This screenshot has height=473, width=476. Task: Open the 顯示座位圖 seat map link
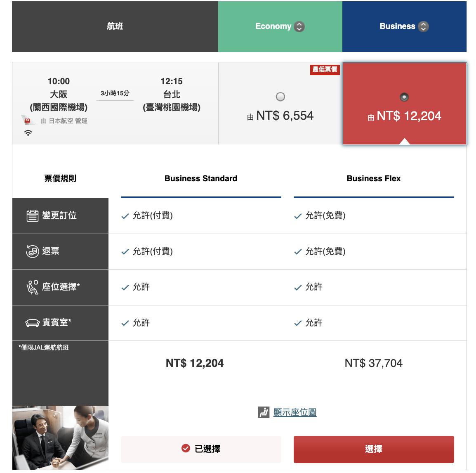294,412
